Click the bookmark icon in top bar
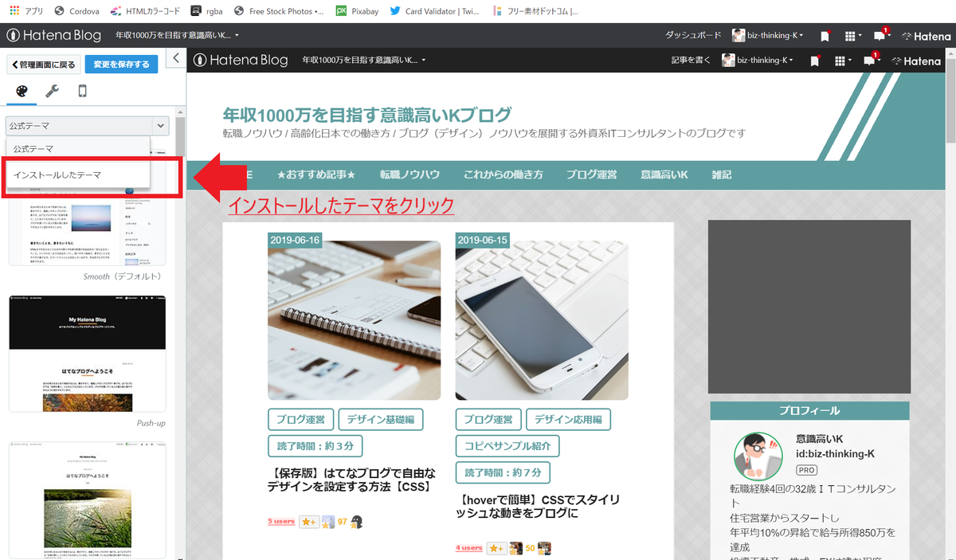The width and height of the screenshot is (956, 560). (x=825, y=36)
